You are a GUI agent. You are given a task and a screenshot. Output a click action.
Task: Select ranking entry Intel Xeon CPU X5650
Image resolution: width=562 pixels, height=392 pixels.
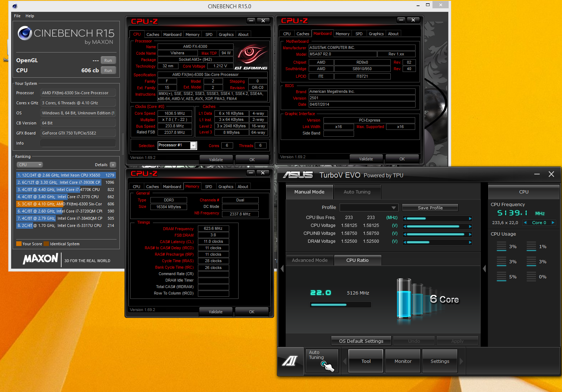(66, 175)
